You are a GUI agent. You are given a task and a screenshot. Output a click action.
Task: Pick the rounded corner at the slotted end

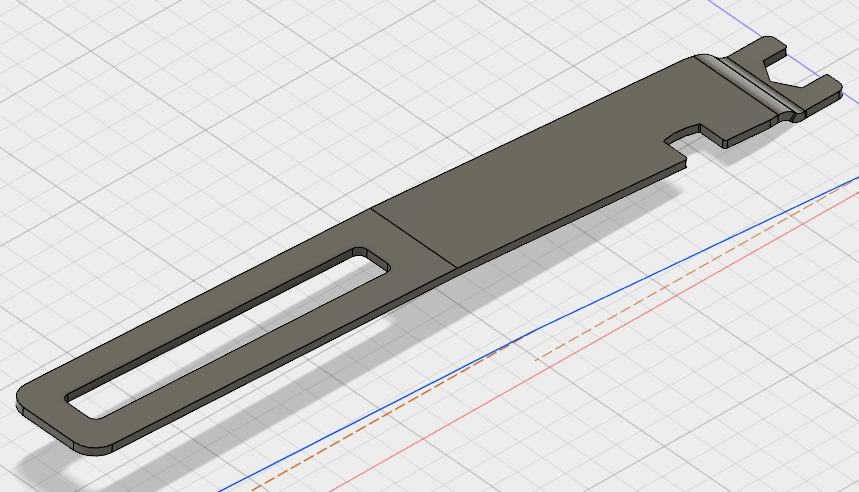click(x=24, y=395)
